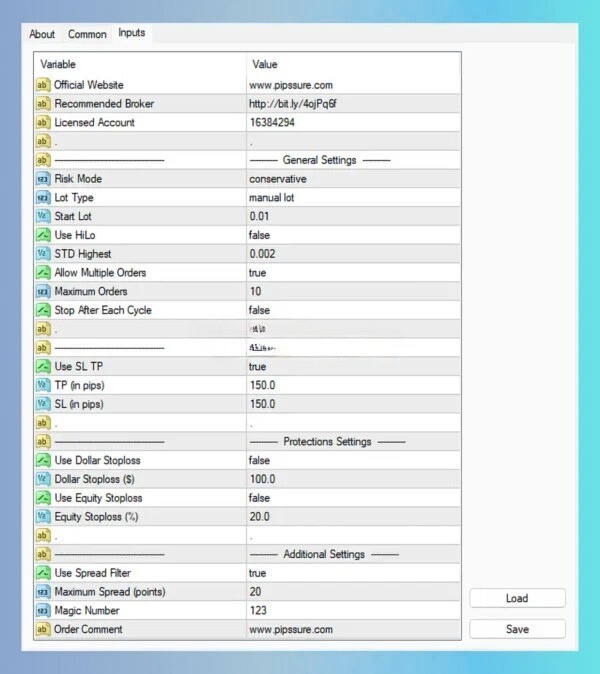Click the string icon beside Order Comment

point(43,629)
